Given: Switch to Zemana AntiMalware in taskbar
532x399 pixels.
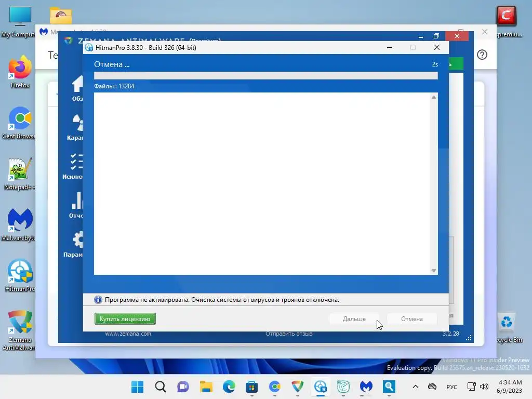Looking at the screenshot, I should click(298, 387).
